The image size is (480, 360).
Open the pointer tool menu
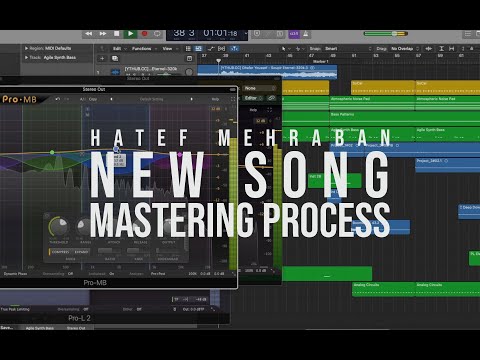click(285, 49)
